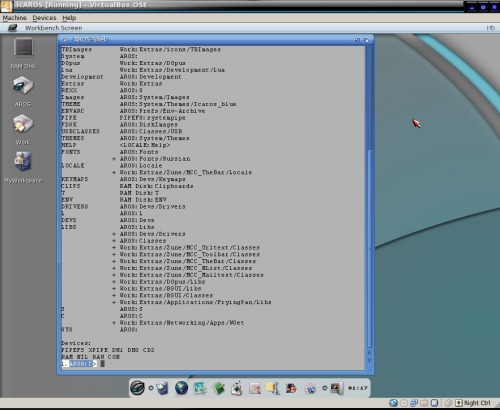Click the shell scrollbar up arrow
This screenshot has height=410, width=500.
point(369,352)
